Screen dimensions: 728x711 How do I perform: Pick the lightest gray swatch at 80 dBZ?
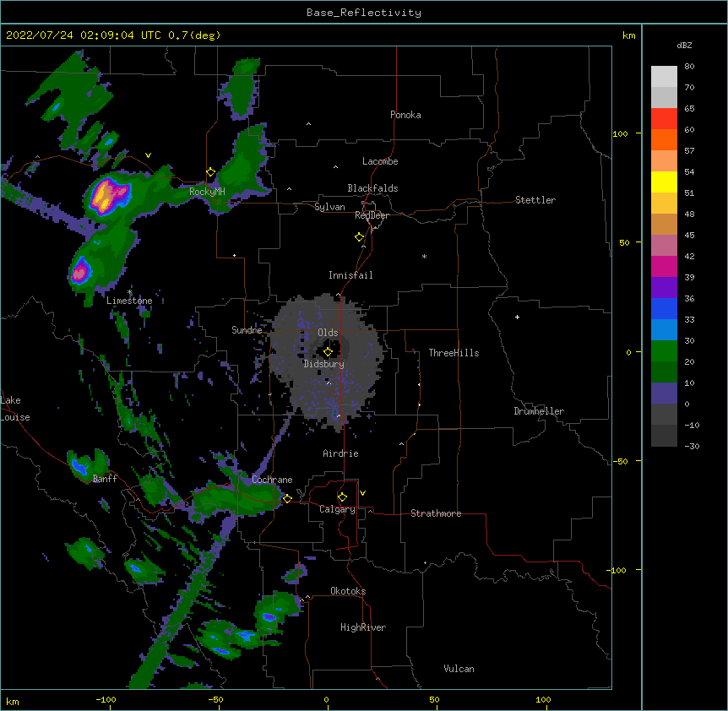point(664,77)
